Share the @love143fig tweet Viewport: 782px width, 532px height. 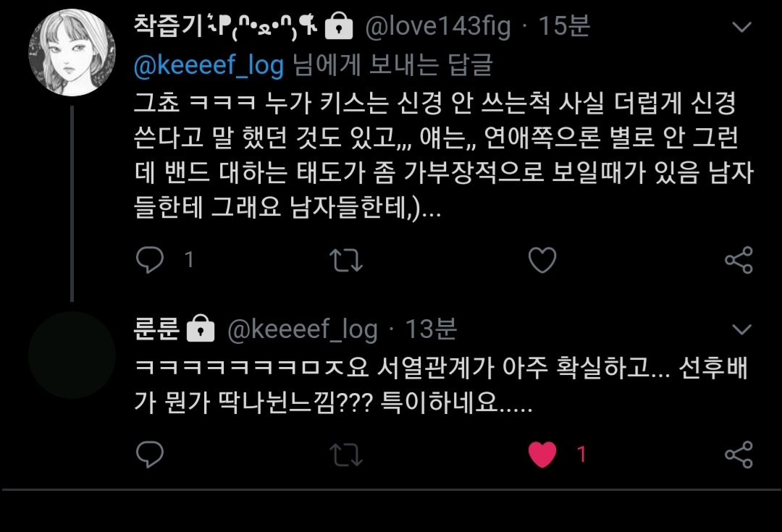pos(739,260)
